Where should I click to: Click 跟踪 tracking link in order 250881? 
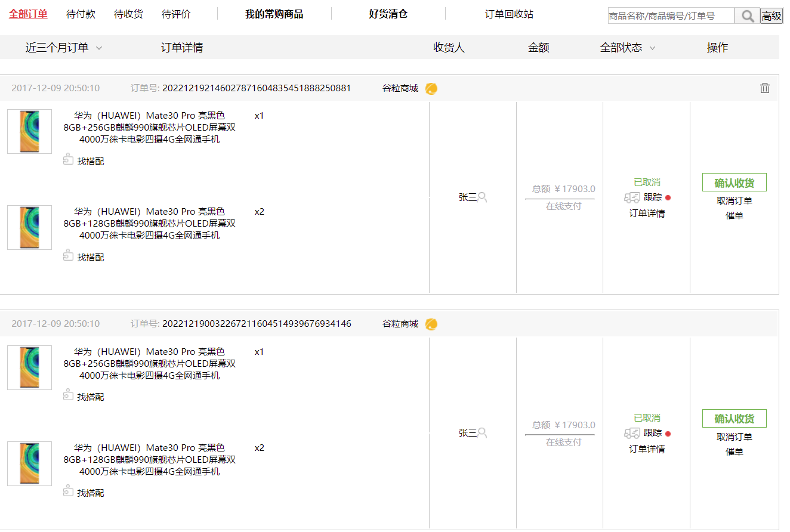pos(653,197)
